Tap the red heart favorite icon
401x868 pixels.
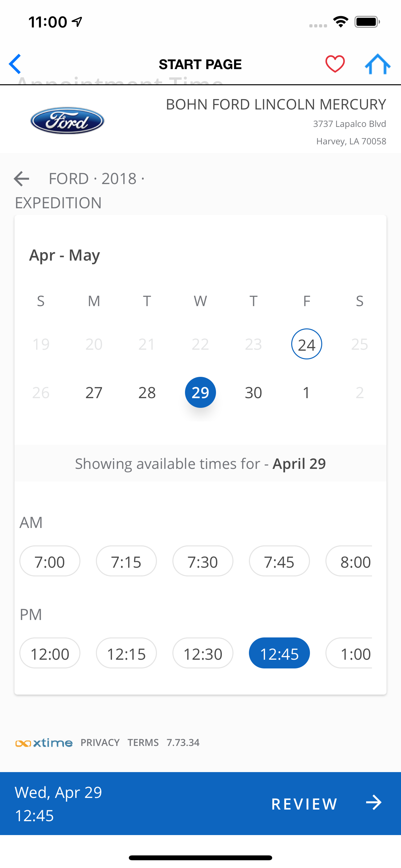(x=334, y=64)
